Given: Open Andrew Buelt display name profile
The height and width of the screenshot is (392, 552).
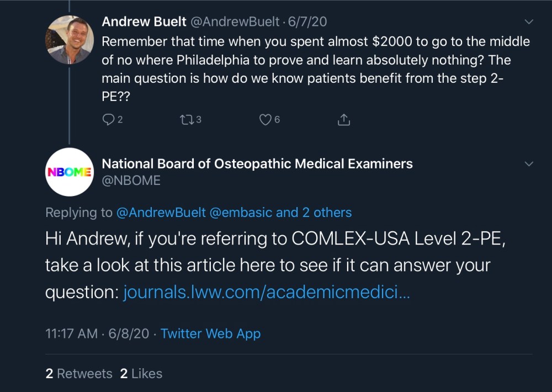Looking at the screenshot, I should (x=144, y=22).
